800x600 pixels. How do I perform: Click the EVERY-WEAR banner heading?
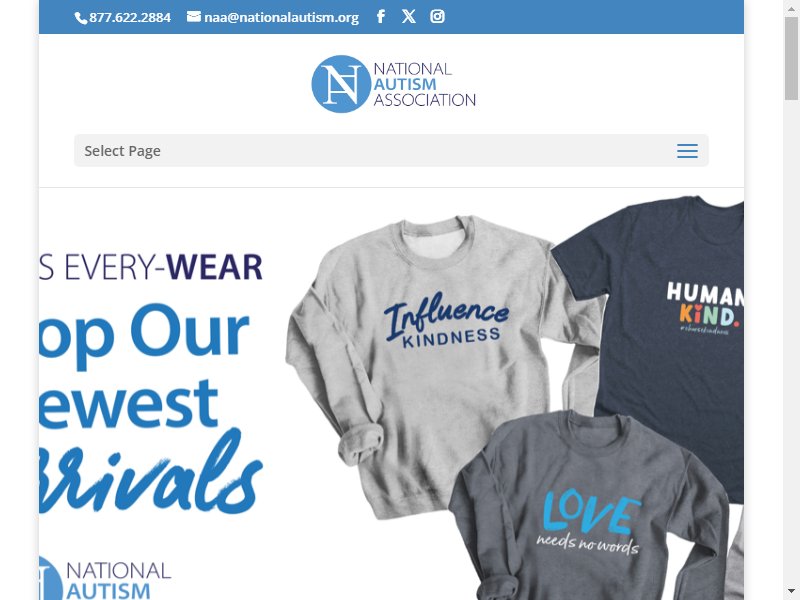coord(151,267)
